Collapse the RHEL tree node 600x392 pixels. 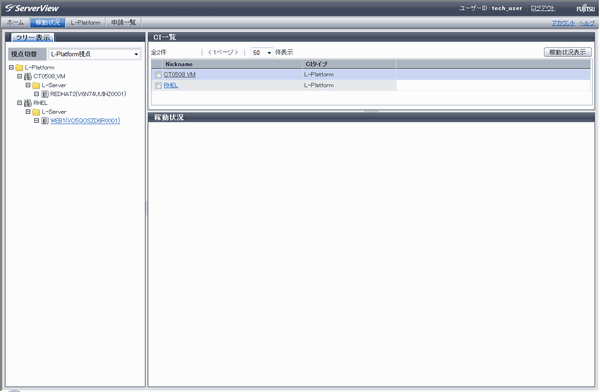(x=20, y=103)
